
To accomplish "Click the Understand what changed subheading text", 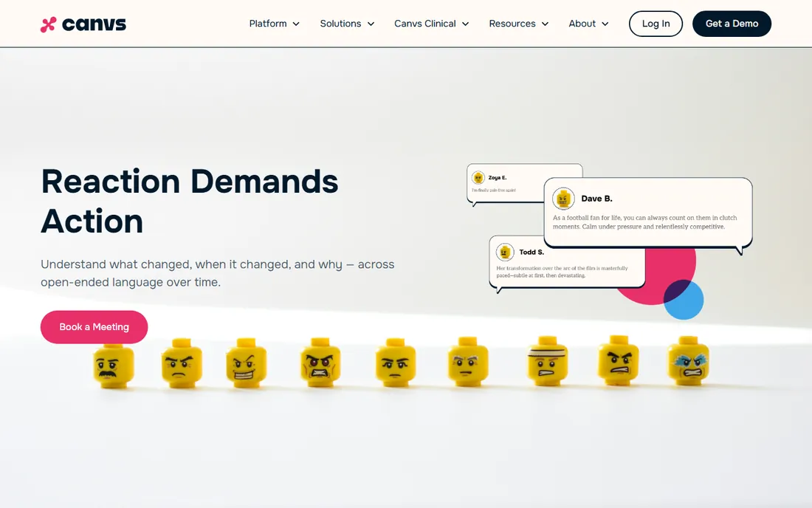I will [218, 273].
